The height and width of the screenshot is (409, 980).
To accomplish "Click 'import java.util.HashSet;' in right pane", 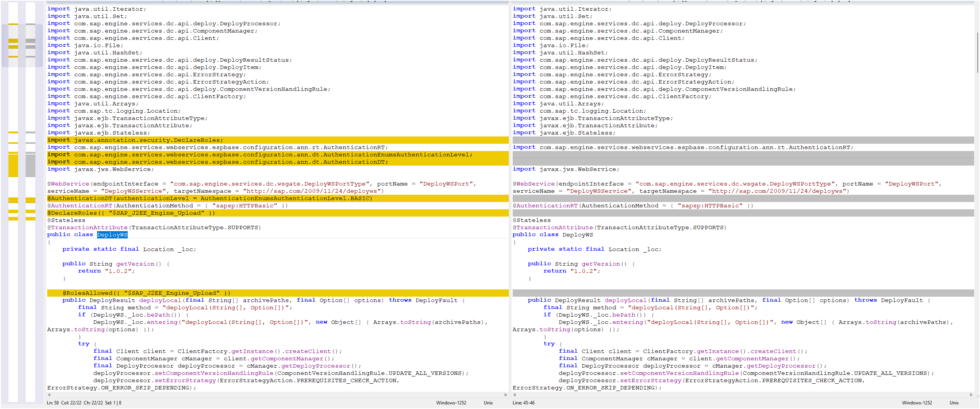I will pyautogui.click(x=560, y=53).
